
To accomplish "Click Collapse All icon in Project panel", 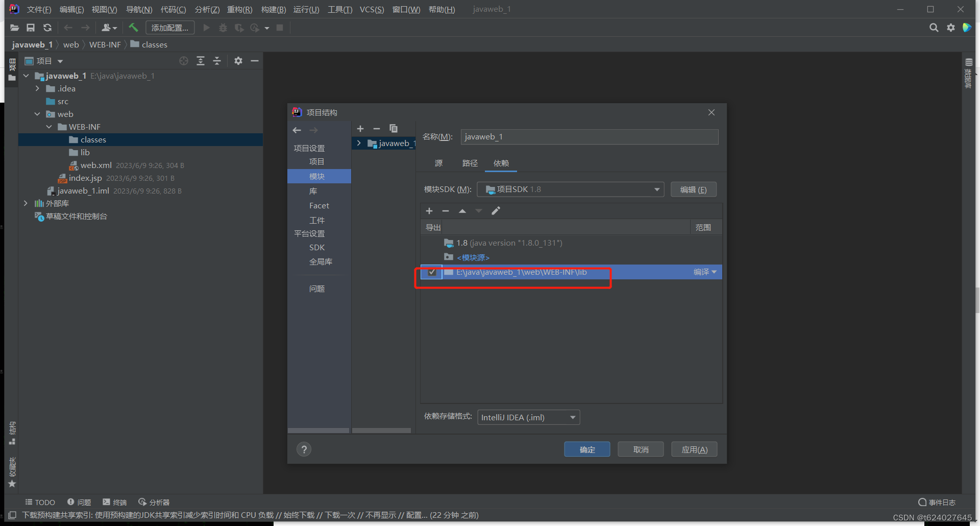I will tap(217, 61).
